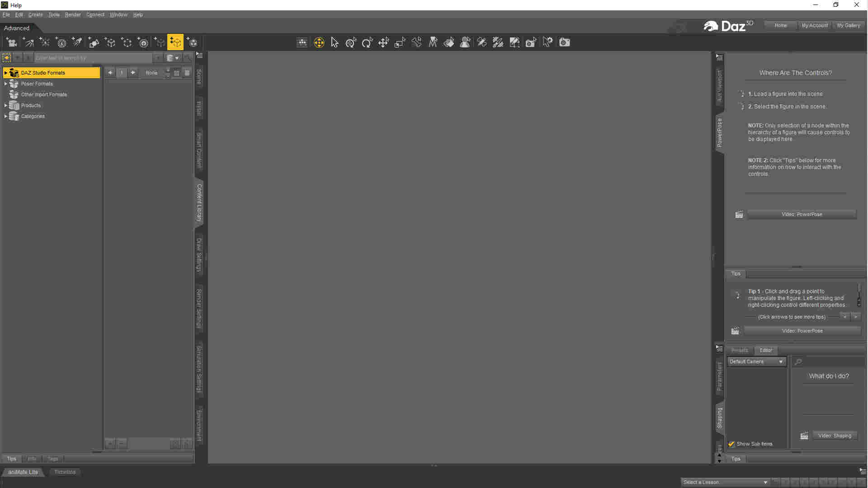Open the Select a Lesson dropdown
868x488 pixels.
(x=725, y=482)
